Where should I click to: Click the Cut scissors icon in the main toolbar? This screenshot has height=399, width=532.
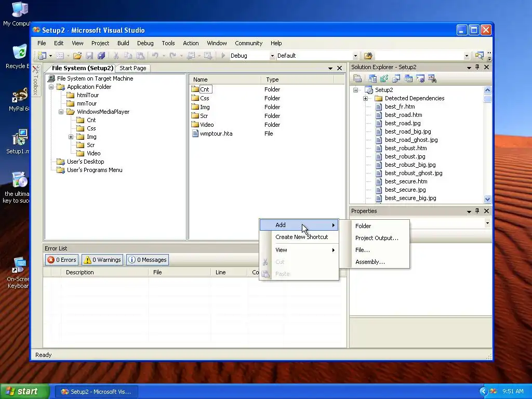coord(116,56)
